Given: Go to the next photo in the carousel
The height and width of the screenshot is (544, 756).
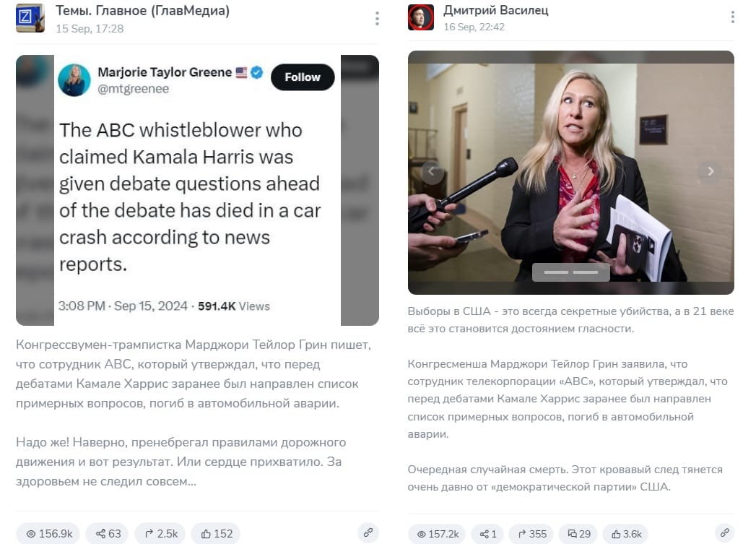Looking at the screenshot, I should [x=711, y=171].
